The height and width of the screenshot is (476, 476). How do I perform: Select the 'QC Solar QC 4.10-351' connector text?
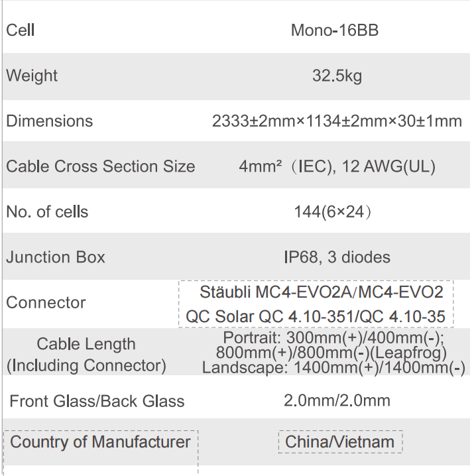pyautogui.click(x=275, y=316)
